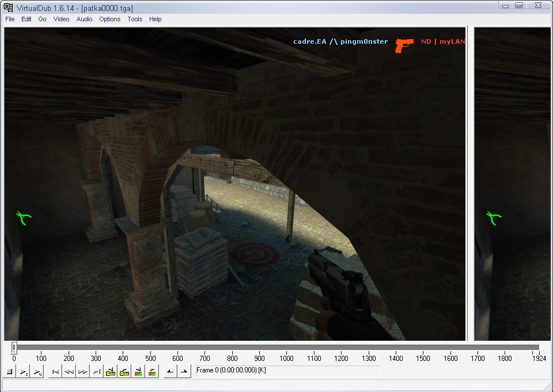
Task: Click the timeline at frame 1000
Action: (287, 348)
